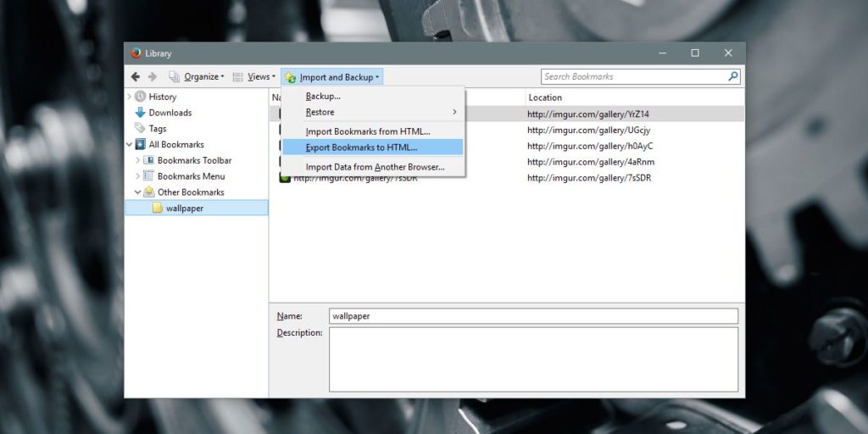Image resolution: width=868 pixels, height=434 pixels.
Task: Open the Organize menu
Action: coord(197,77)
